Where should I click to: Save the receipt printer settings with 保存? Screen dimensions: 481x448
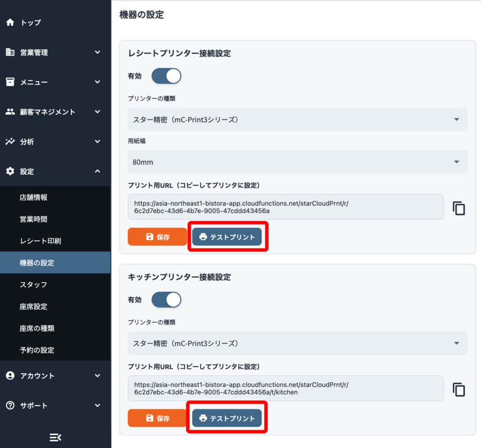click(x=157, y=237)
